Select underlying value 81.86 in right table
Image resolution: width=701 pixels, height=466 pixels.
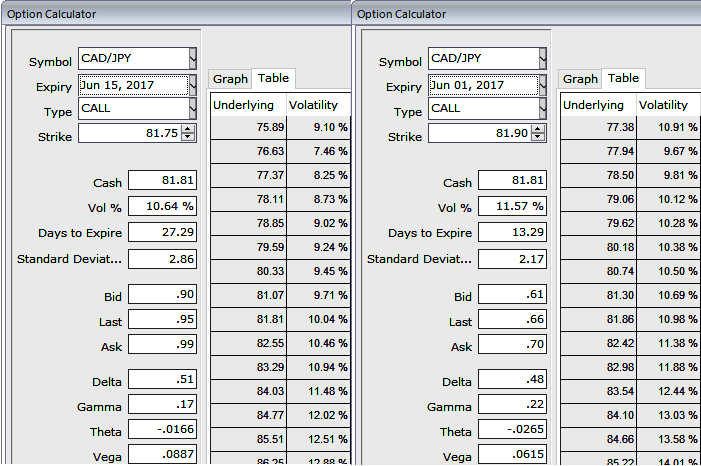(598, 320)
